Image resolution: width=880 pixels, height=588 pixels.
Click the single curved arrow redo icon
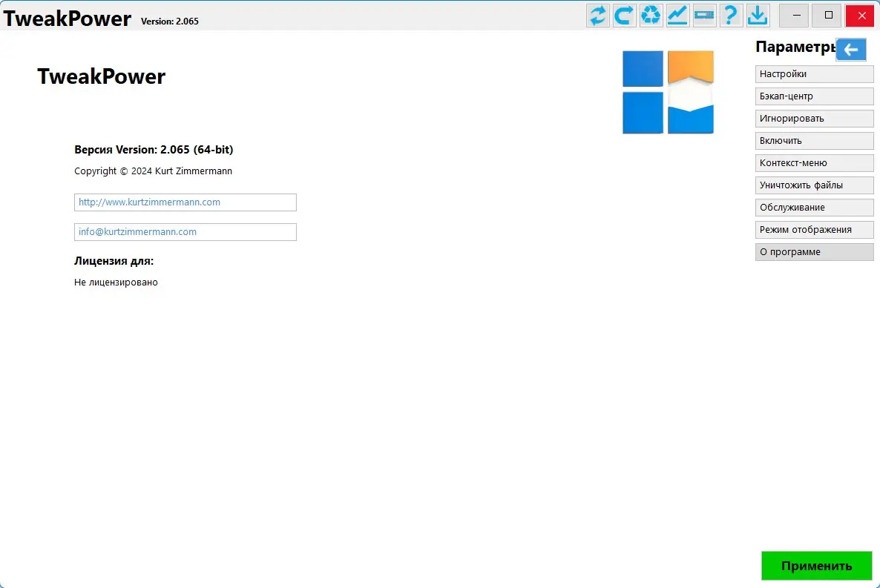pos(624,15)
